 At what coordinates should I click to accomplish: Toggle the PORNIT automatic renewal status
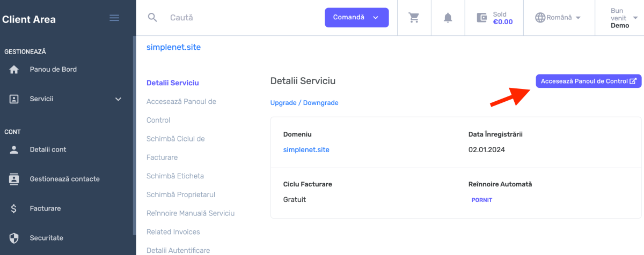click(481, 200)
